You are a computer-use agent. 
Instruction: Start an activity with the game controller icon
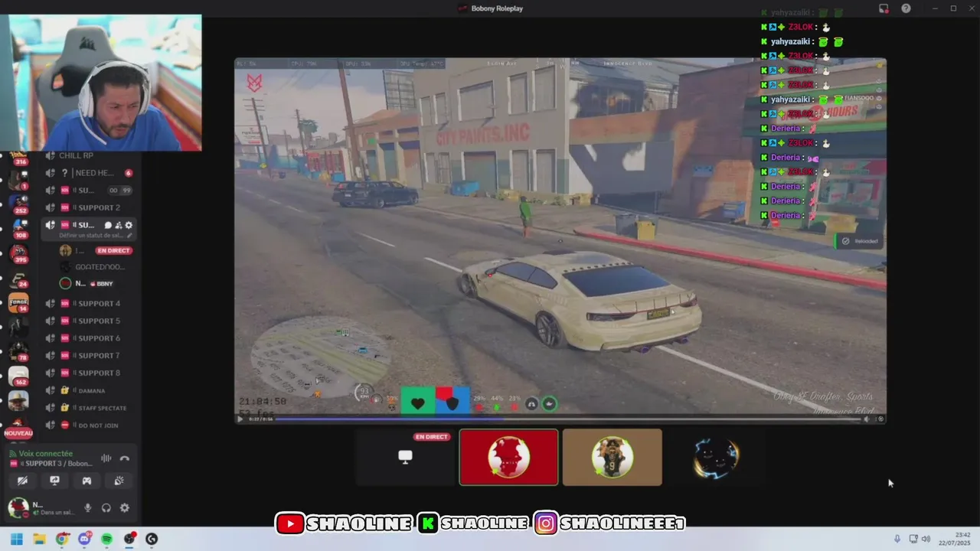point(87,481)
